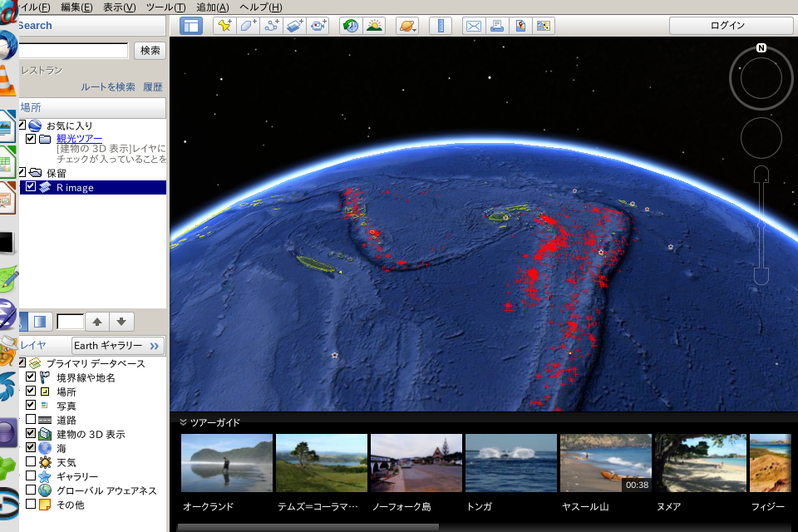Show historical imagery with the clock icon
798x532 pixels.
point(351,26)
